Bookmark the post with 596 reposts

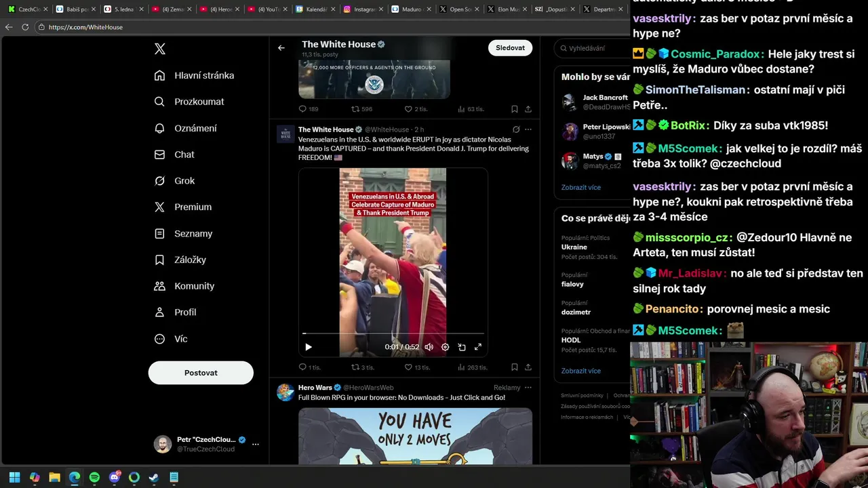(515, 109)
